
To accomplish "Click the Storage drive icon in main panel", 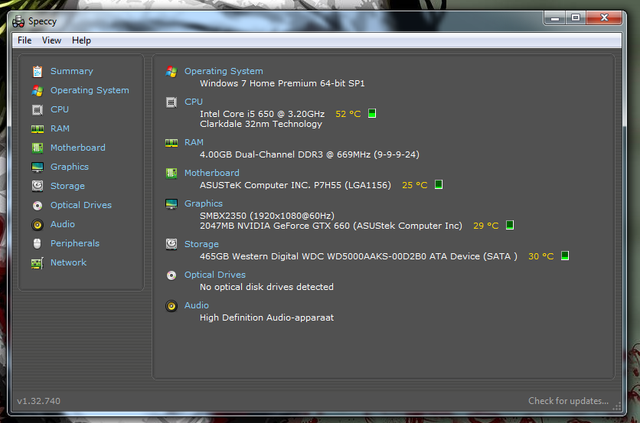I will [x=171, y=244].
